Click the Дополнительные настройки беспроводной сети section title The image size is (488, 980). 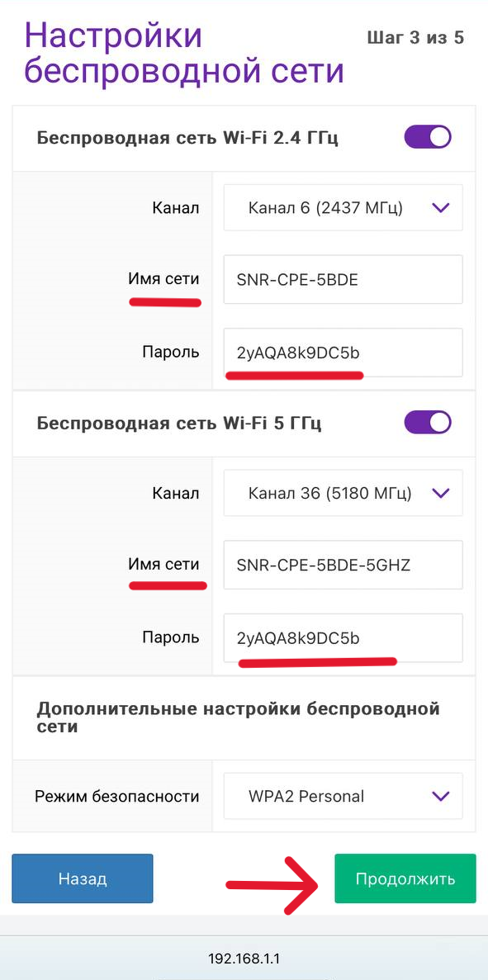coord(238,717)
